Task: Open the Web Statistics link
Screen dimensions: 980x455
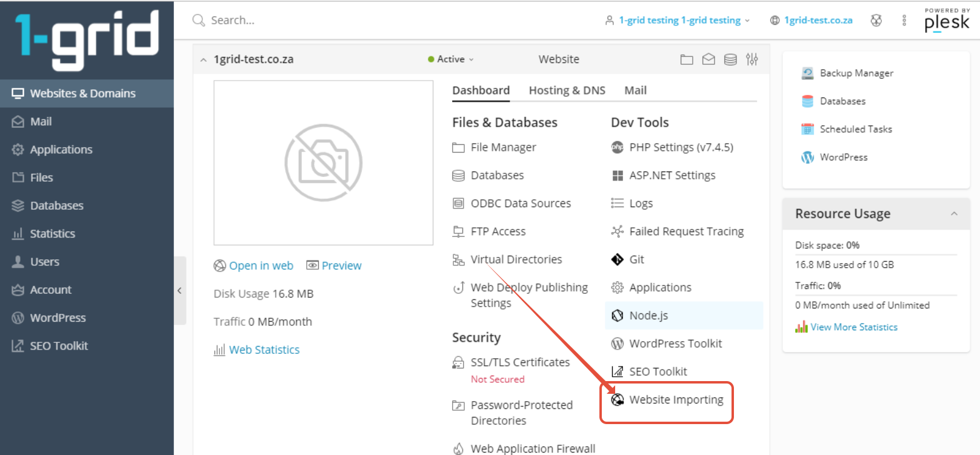Action: pos(264,350)
